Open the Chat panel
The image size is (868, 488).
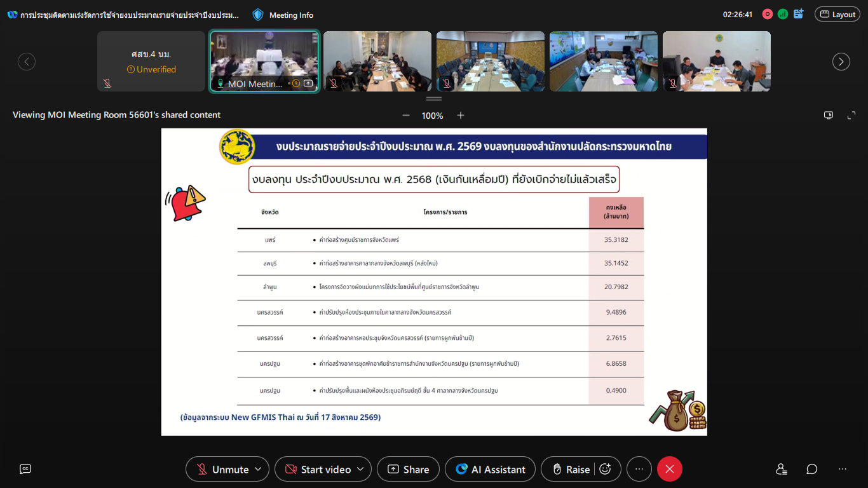812,469
